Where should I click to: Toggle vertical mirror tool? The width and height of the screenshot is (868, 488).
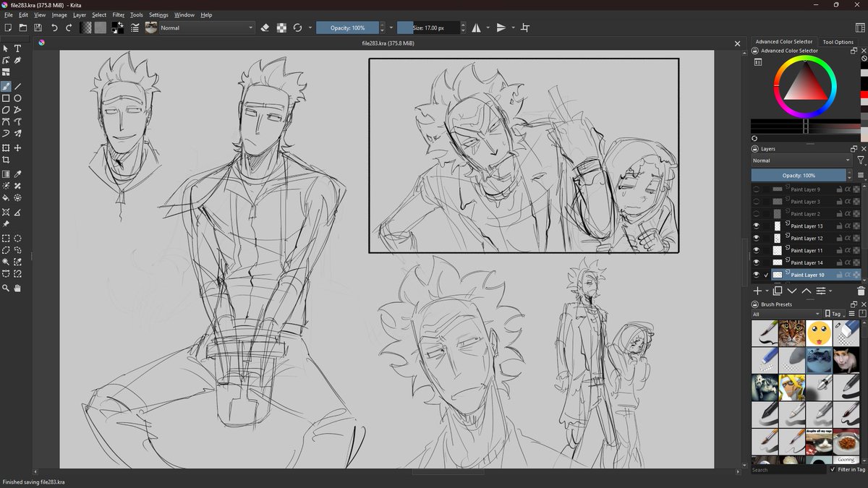click(501, 27)
